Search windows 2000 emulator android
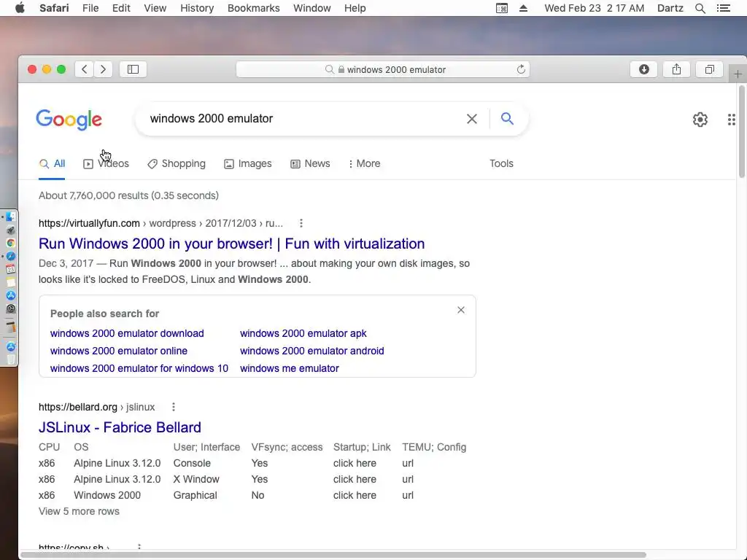Image resolution: width=747 pixels, height=560 pixels. pos(311,351)
